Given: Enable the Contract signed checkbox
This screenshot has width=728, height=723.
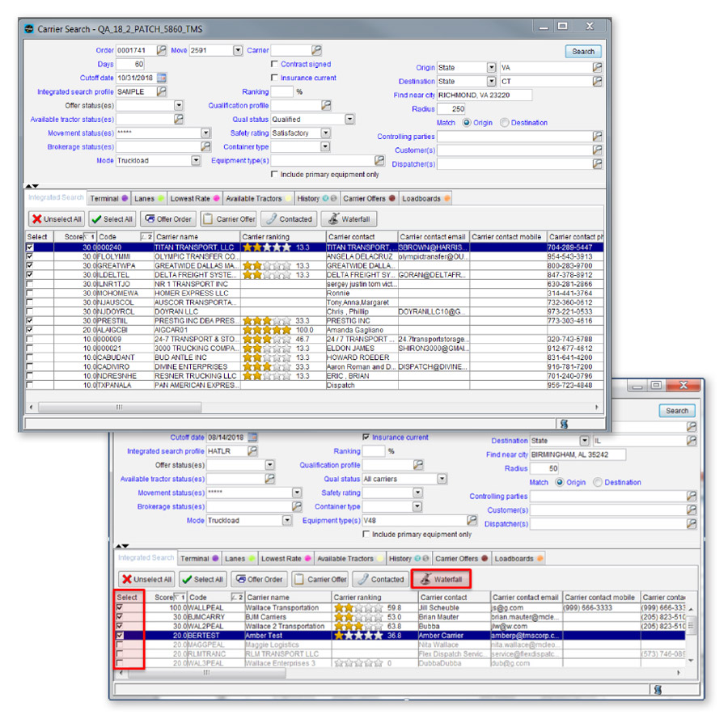Looking at the screenshot, I should click(x=274, y=66).
